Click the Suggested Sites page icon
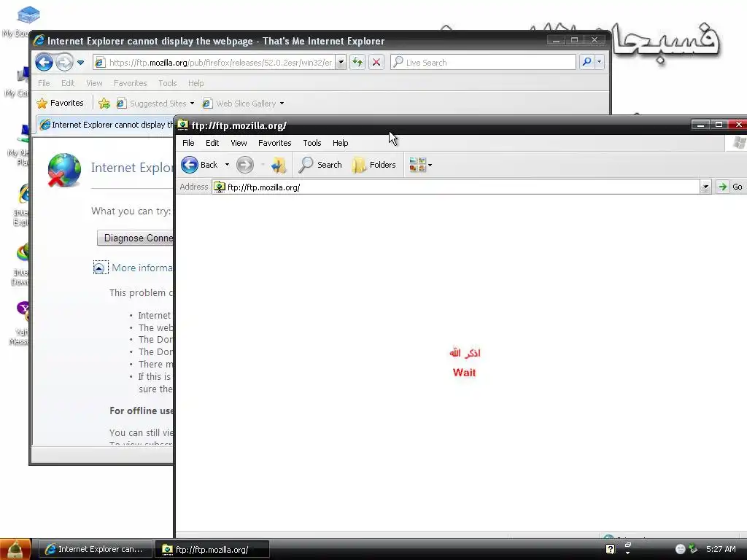The height and width of the screenshot is (560, 747). click(122, 104)
